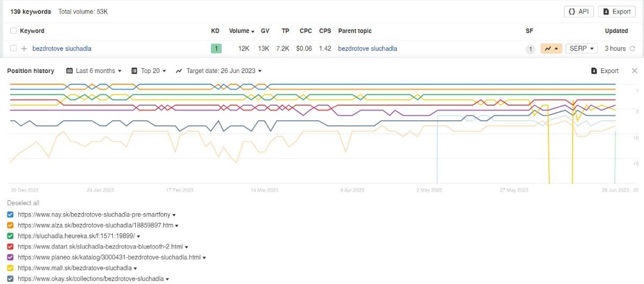The image size is (644, 284).
Task: Open the API button with braces icon
Action: [x=579, y=11]
